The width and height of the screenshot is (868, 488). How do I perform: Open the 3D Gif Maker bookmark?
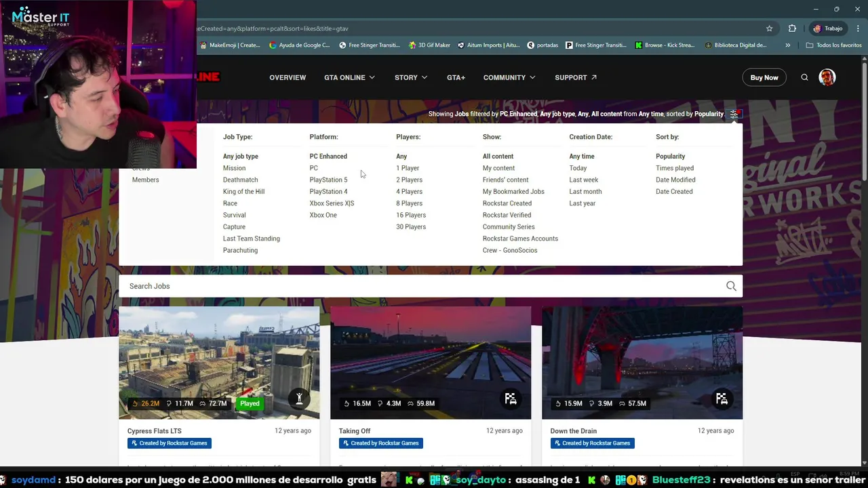pos(429,45)
